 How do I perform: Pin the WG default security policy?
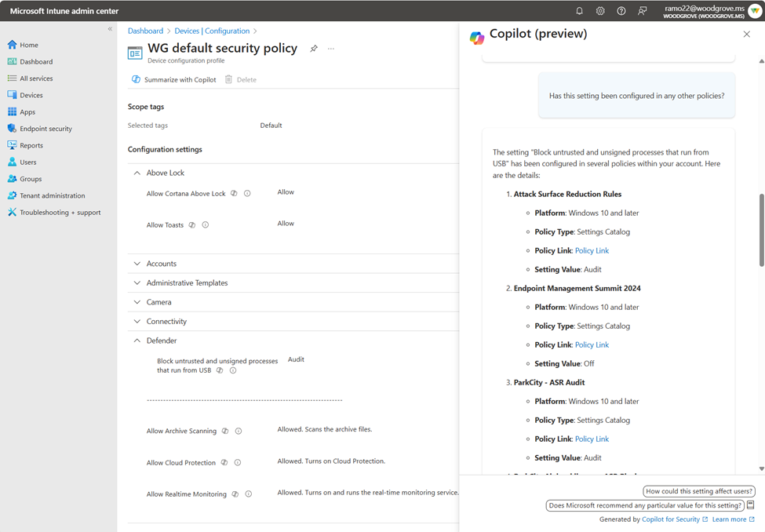pyautogui.click(x=314, y=49)
